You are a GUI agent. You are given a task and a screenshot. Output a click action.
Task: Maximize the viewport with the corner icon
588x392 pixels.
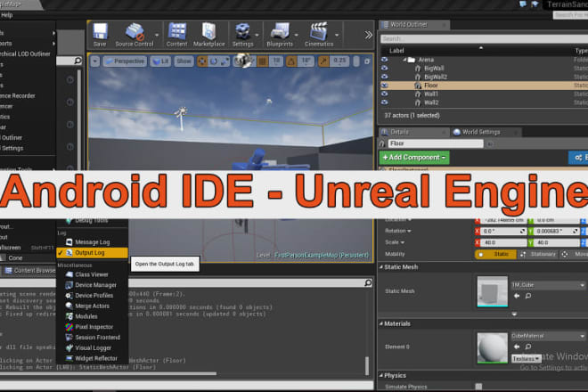[x=367, y=61]
